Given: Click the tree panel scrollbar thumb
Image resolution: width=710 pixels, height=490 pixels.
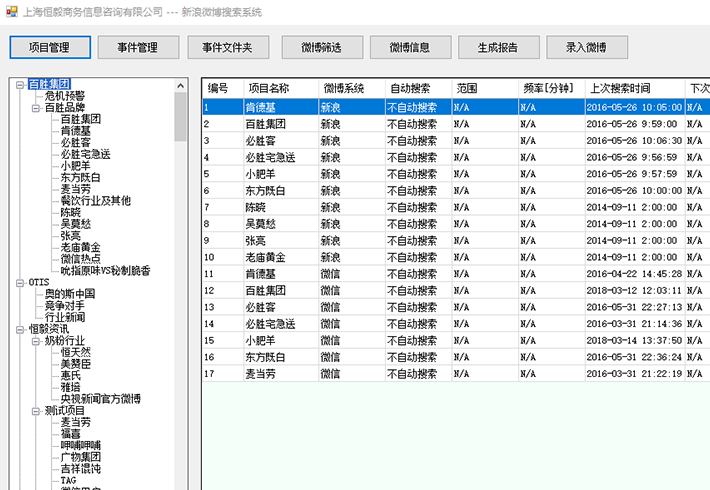Looking at the screenshot, I should (x=181, y=116).
